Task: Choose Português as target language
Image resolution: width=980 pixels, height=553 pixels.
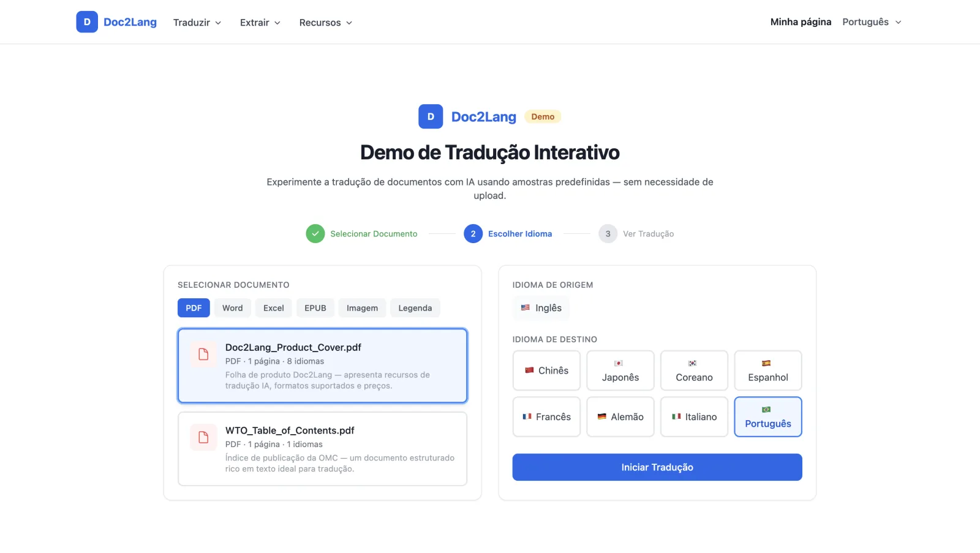Action: click(x=768, y=417)
